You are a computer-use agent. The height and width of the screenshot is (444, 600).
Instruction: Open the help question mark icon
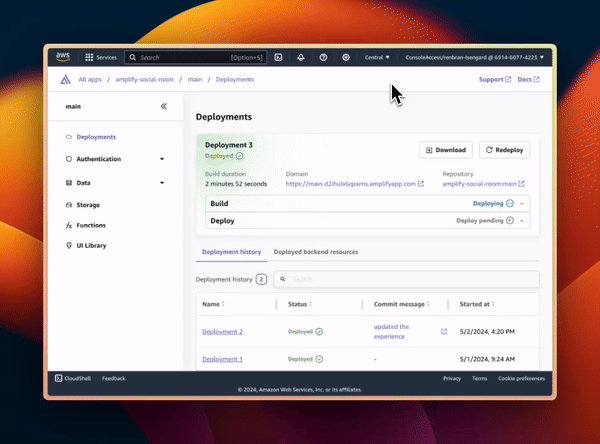(323, 57)
